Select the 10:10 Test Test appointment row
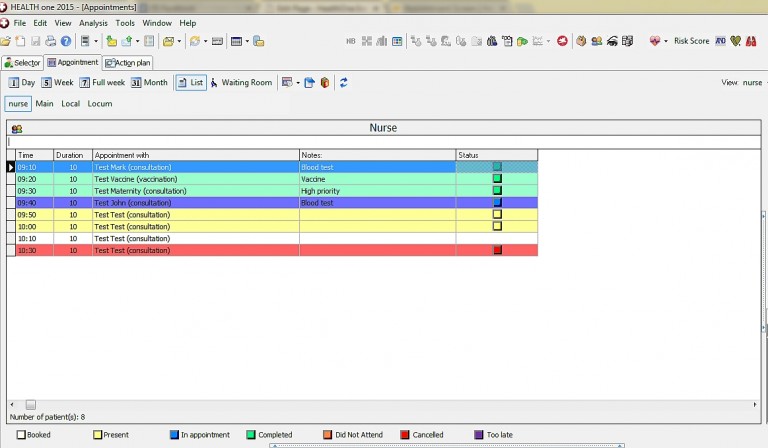 click(x=277, y=238)
